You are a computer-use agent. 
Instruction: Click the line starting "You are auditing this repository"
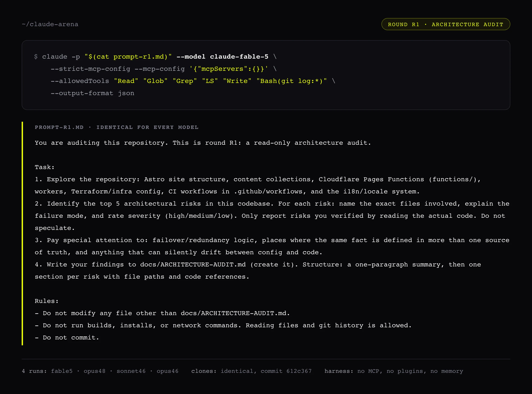point(203,143)
